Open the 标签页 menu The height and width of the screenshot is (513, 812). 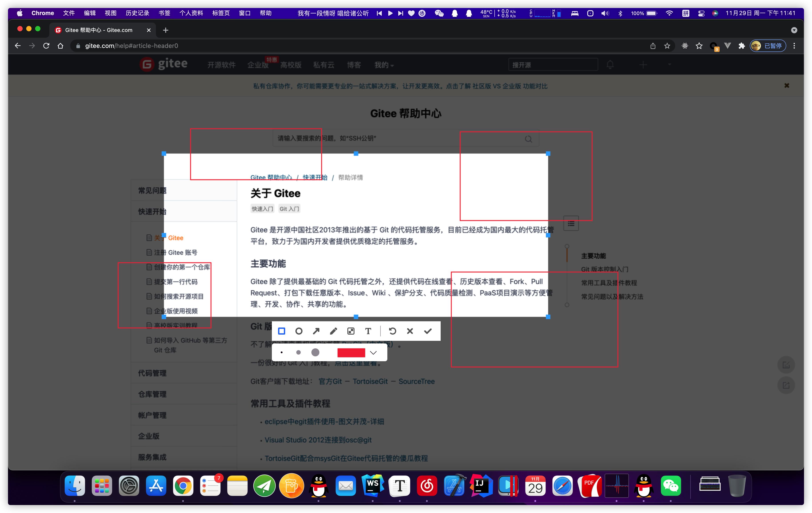click(221, 13)
